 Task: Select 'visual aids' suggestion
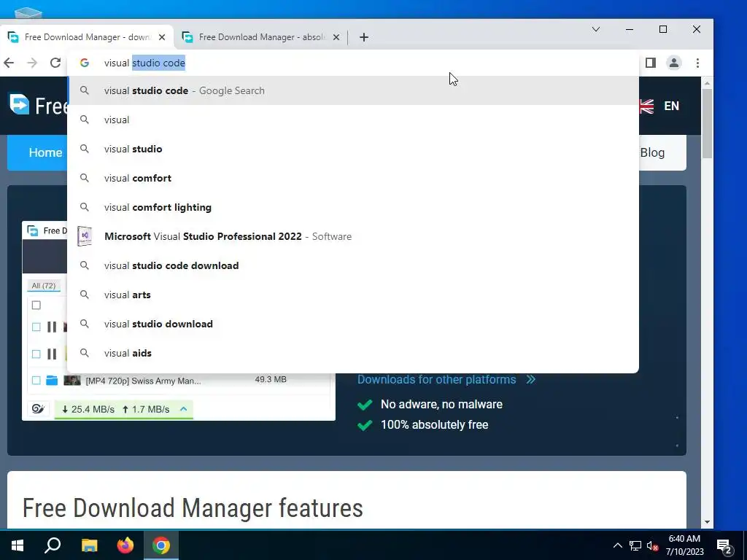353,354
